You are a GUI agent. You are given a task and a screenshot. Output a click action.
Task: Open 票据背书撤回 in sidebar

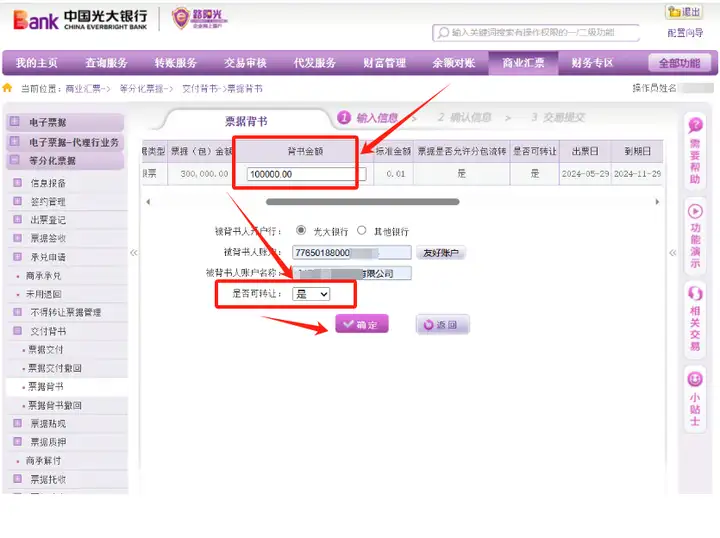click(x=55, y=405)
